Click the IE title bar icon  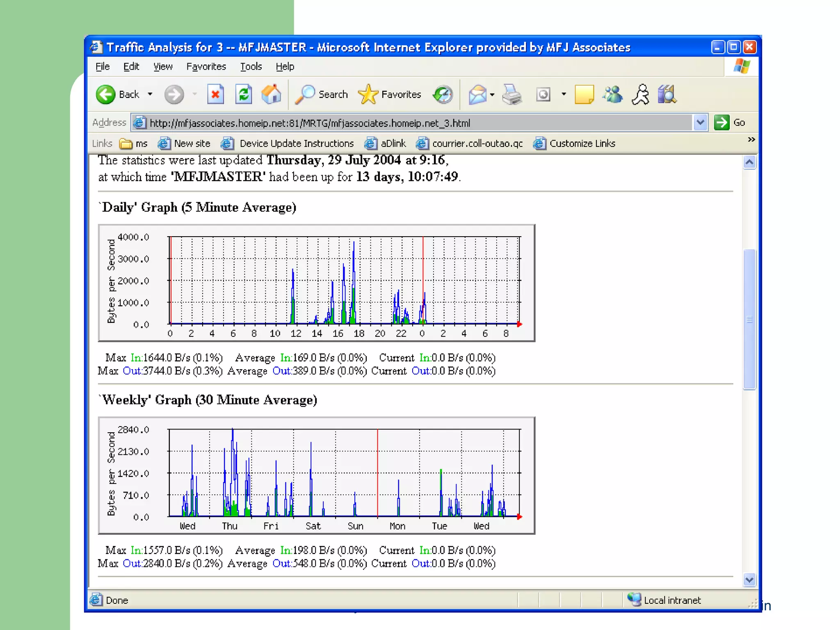pos(96,47)
